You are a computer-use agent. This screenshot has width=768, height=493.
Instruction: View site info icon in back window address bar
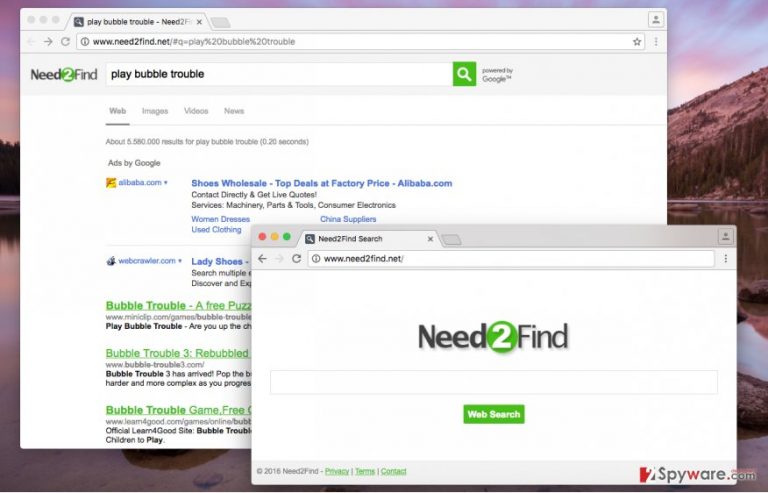click(x=85, y=42)
